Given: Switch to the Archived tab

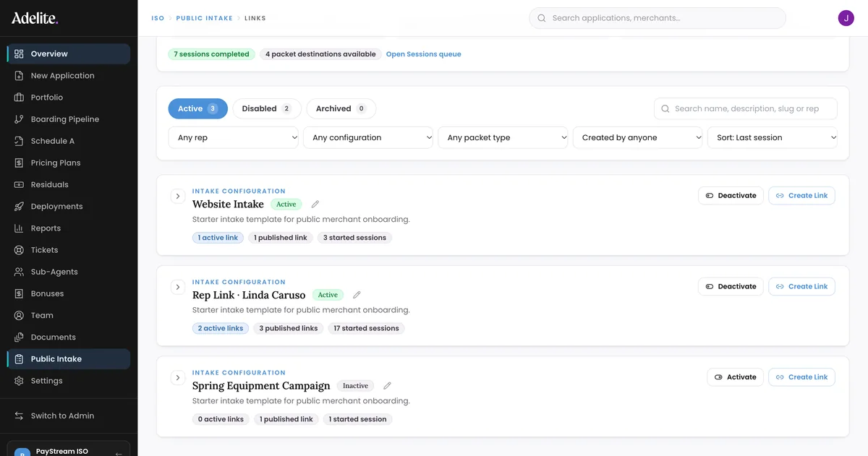Looking at the screenshot, I should pyautogui.click(x=341, y=108).
